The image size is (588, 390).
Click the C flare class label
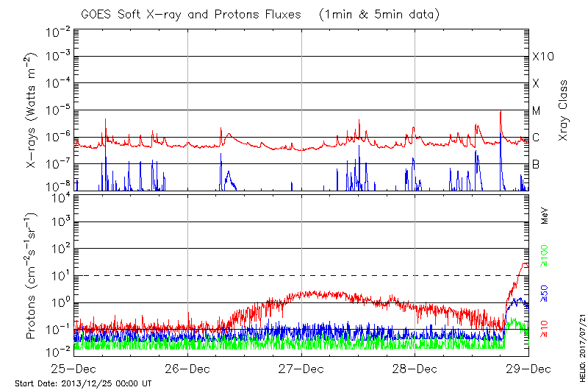click(536, 138)
